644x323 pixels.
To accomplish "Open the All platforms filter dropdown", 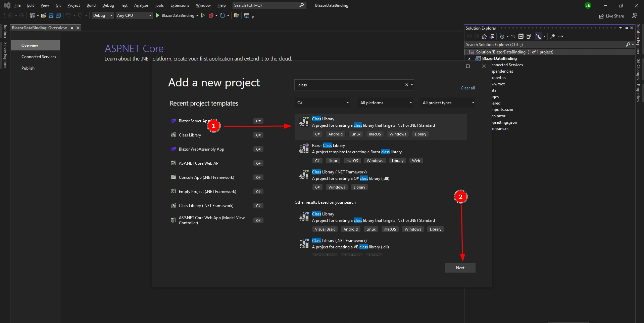I will click(x=386, y=103).
